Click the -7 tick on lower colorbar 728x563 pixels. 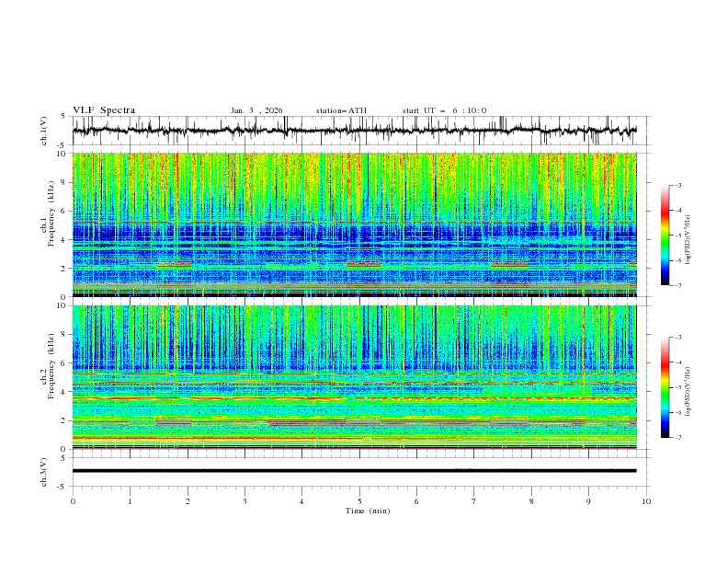coord(677,438)
